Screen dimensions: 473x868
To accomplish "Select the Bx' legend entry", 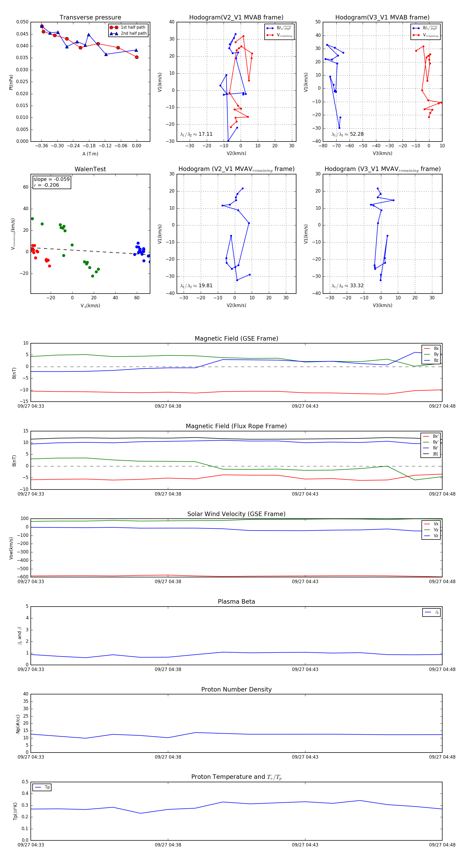I will pyautogui.click(x=431, y=436).
